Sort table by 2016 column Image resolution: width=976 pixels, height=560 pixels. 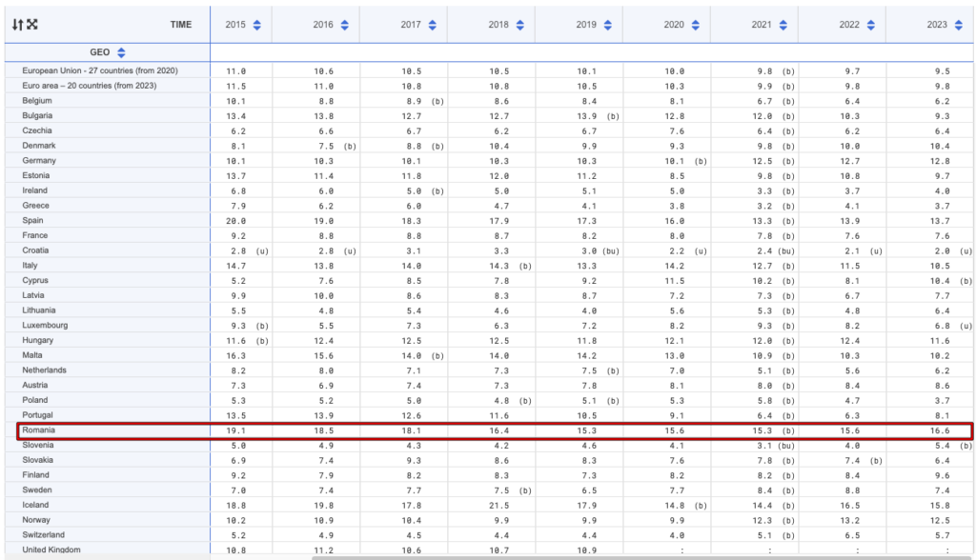pyautogui.click(x=344, y=25)
